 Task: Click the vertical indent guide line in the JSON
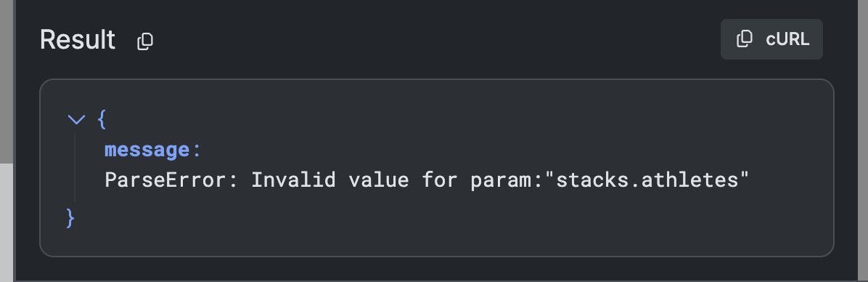[75, 166]
